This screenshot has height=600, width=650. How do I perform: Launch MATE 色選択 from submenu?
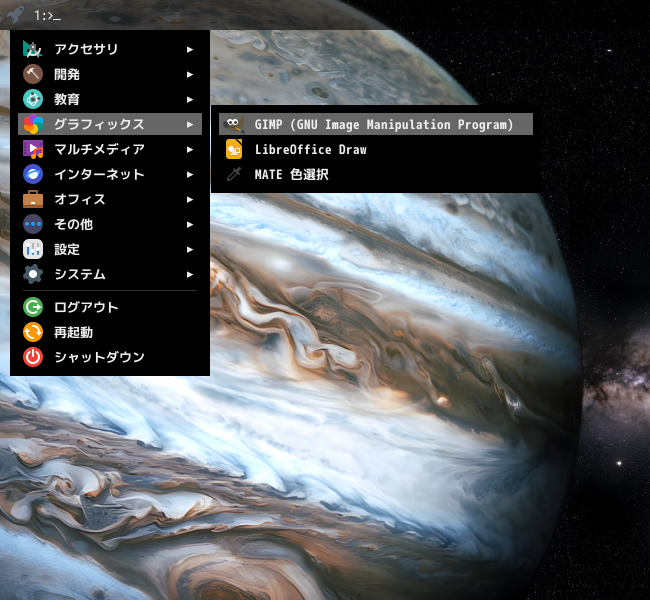(x=376, y=174)
